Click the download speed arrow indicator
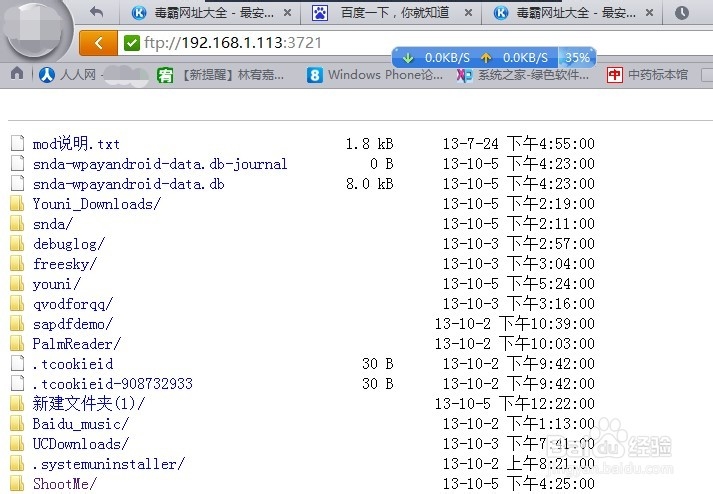 point(408,58)
